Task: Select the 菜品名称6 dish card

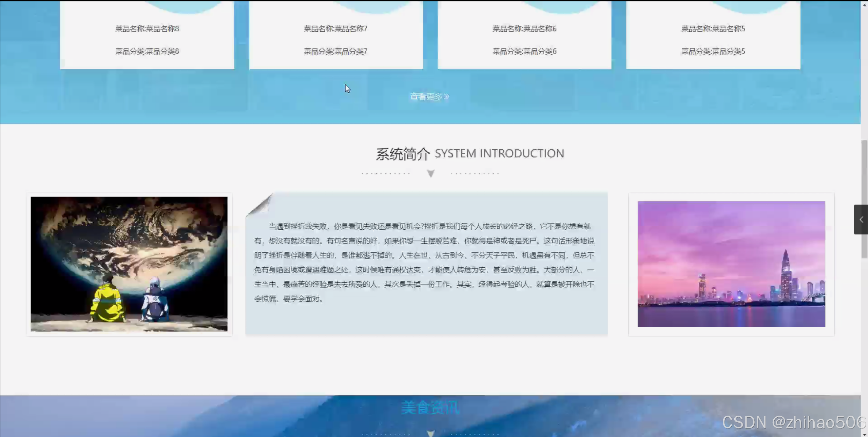Action: click(x=524, y=29)
